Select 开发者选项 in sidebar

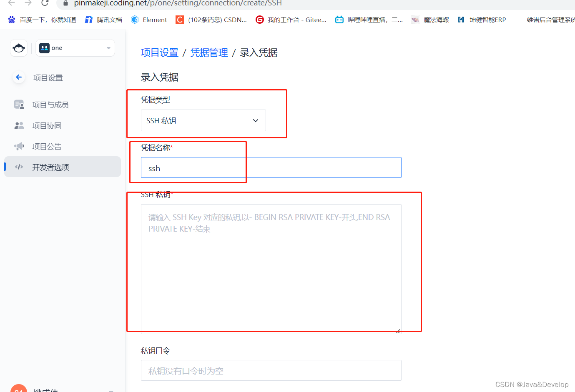click(63, 167)
